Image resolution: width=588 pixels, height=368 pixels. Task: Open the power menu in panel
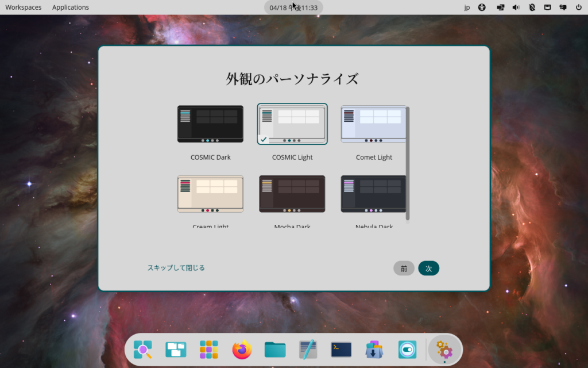click(578, 7)
